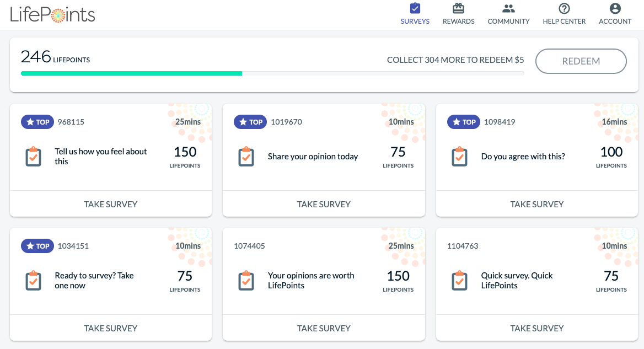Click the 150 LifePoints value on survey 1074405
644x349 pixels.
click(399, 276)
